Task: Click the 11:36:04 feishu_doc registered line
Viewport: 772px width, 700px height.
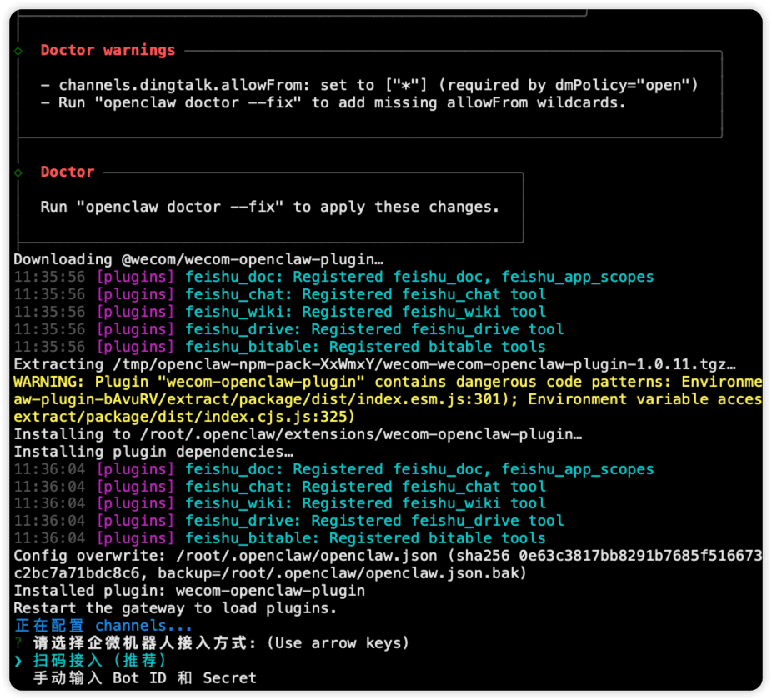Action: pos(333,469)
